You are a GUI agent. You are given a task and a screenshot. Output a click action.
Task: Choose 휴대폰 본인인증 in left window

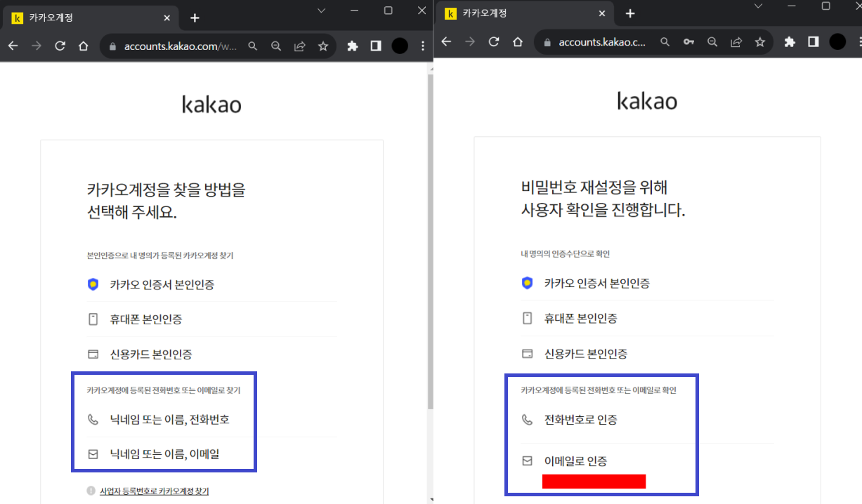coord(211,319)
